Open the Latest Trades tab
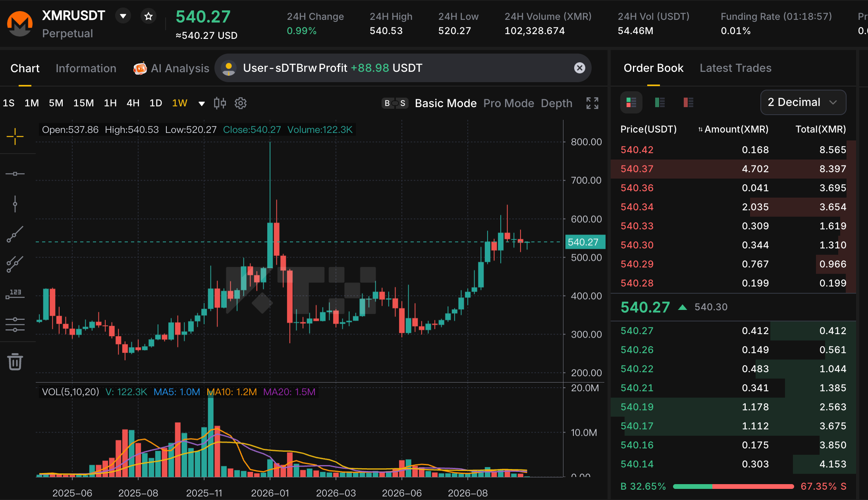Image resolution: width=868 pixels, height=500 pixels. 735,68
